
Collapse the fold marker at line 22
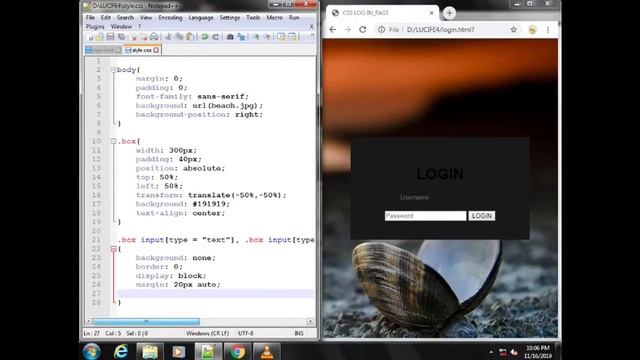click(x=113, y=249)
